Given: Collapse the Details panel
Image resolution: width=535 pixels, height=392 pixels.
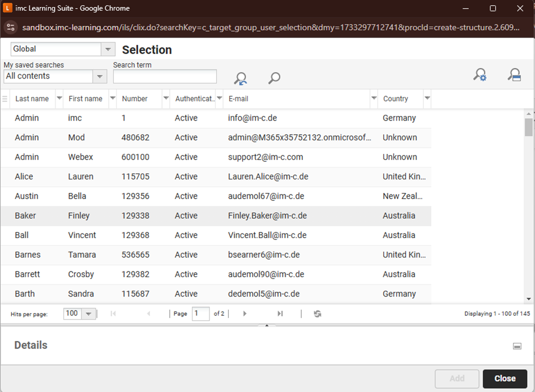Looking at the screenshot, I should [x=517, y=345].
